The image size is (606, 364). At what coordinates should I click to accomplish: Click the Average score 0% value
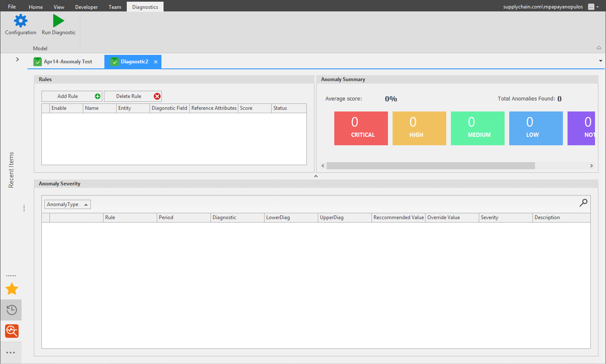(x=391, y=99)
